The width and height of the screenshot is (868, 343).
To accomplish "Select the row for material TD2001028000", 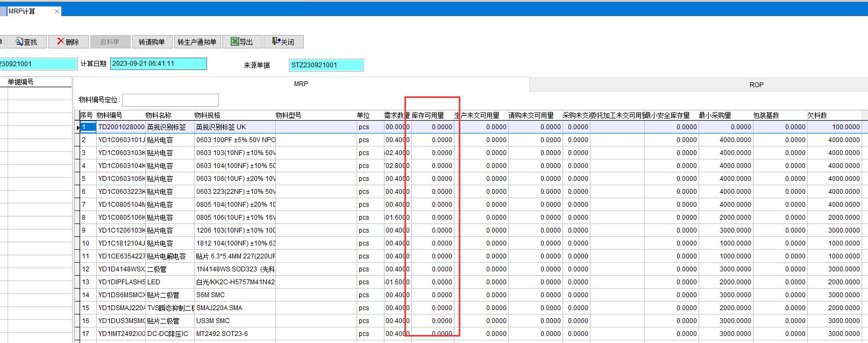I will [x=121, y=127].
